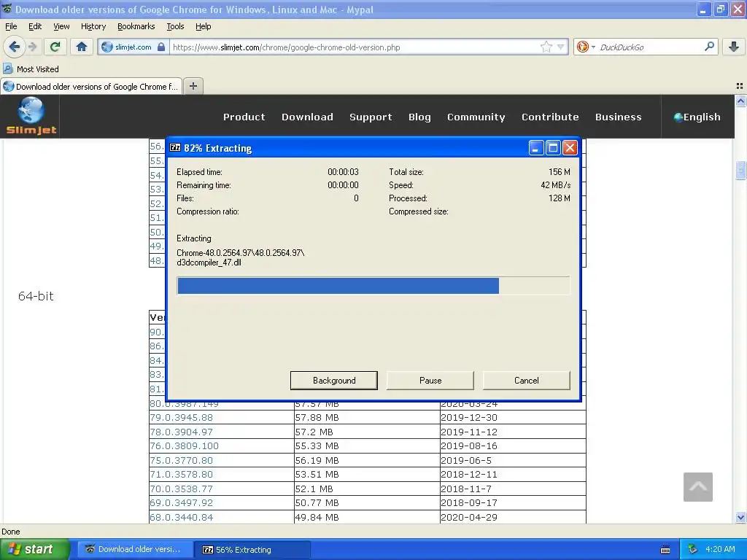
Task: Click the blue extraction progress bar
Action: 373,286
